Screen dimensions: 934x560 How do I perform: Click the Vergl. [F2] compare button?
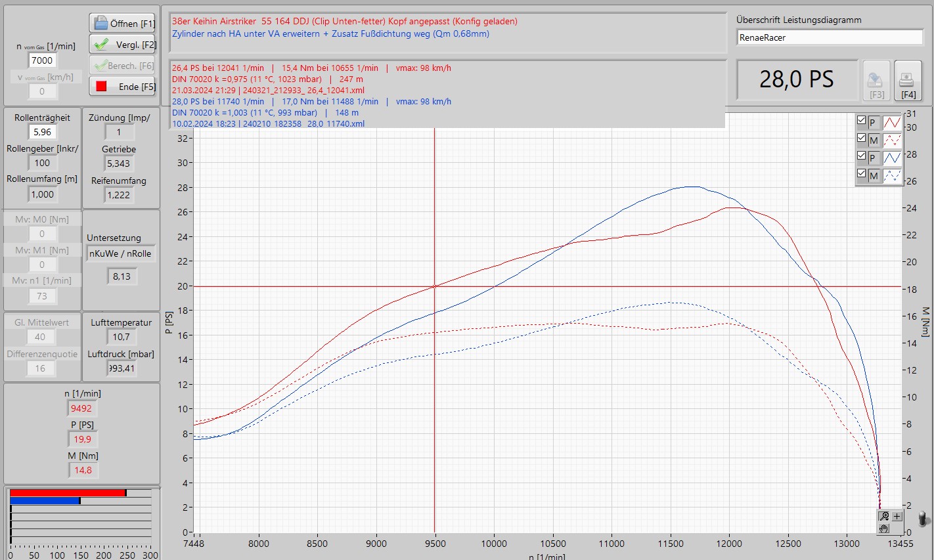(x=122, y=45)
